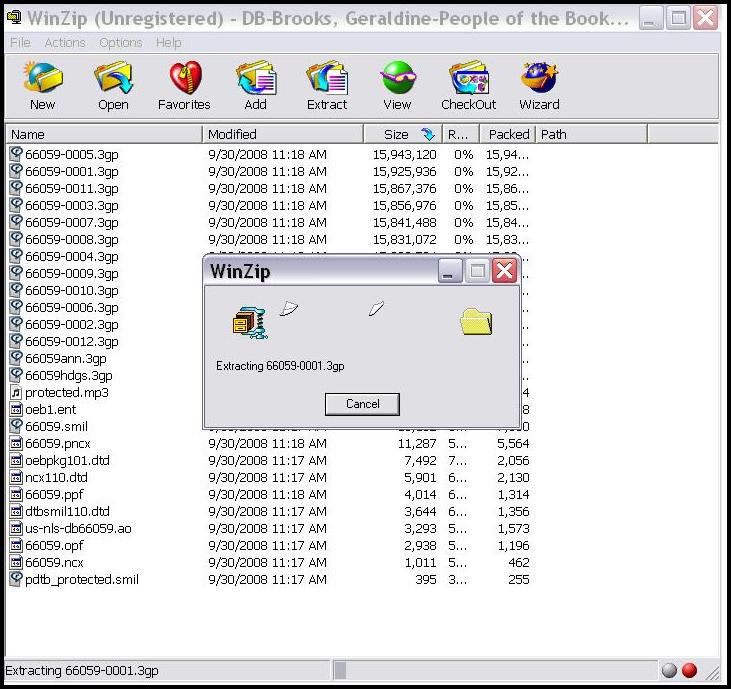Click the View toolbar icon
The height and width of the screenshot is (689, 731).
pyautogui.click(x=398, y=77)
